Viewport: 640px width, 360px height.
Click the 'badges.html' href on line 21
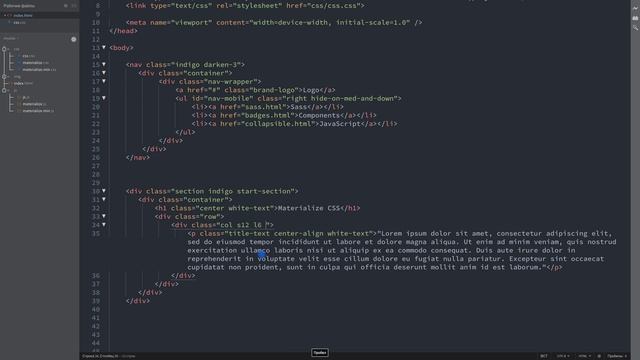tap(268, 116)
